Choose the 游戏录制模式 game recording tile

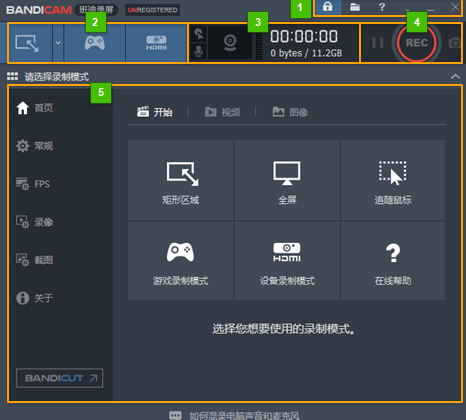click(x=181, y=261)
